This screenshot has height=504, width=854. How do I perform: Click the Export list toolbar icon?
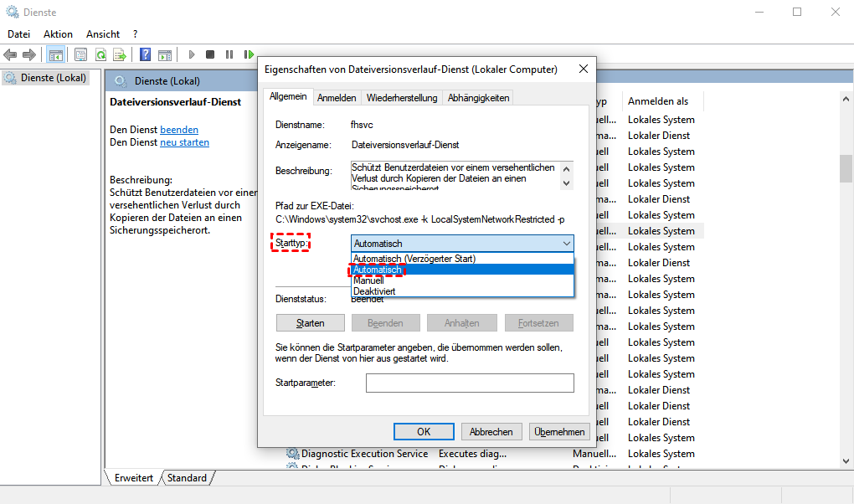pos(120,54)
